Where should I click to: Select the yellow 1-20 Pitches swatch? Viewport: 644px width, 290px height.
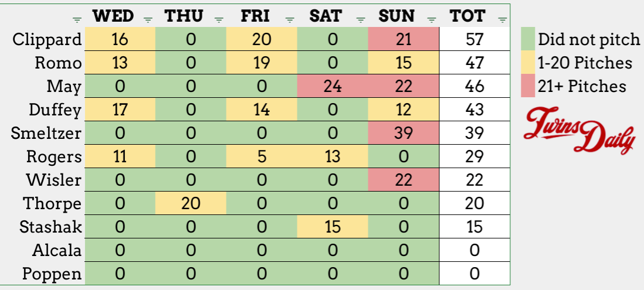528,62
